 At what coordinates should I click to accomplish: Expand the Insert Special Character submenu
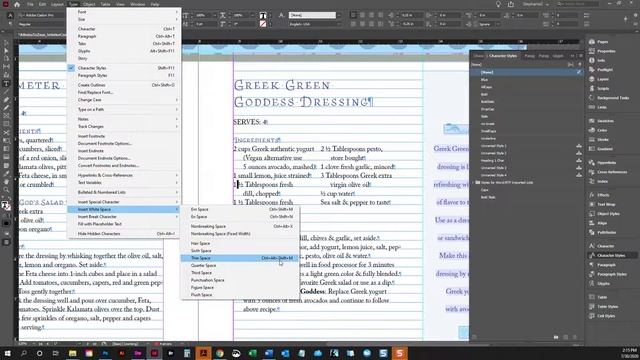tap(124, 202)
